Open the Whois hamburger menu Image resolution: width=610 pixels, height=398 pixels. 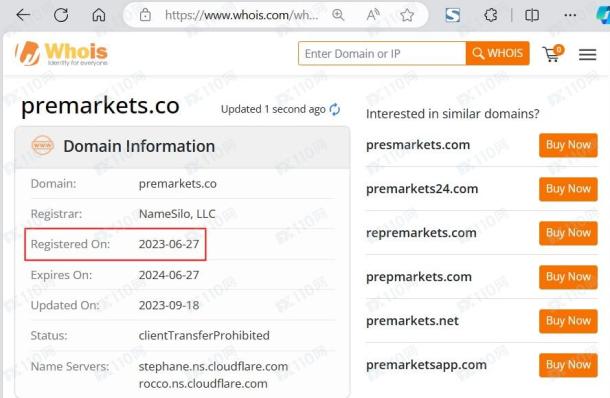tap(587, 54)
